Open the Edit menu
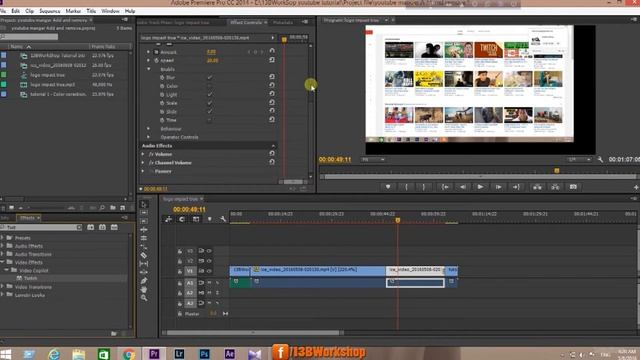 pyautogui.click(x=16, y=11)
